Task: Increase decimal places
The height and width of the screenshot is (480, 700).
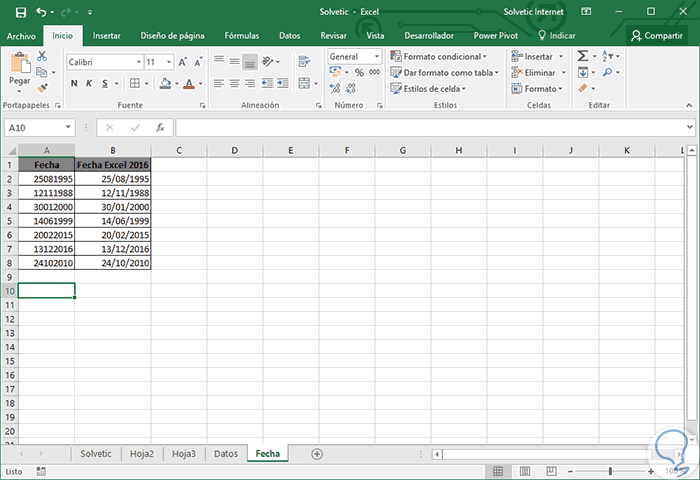Action: (335, 88)
